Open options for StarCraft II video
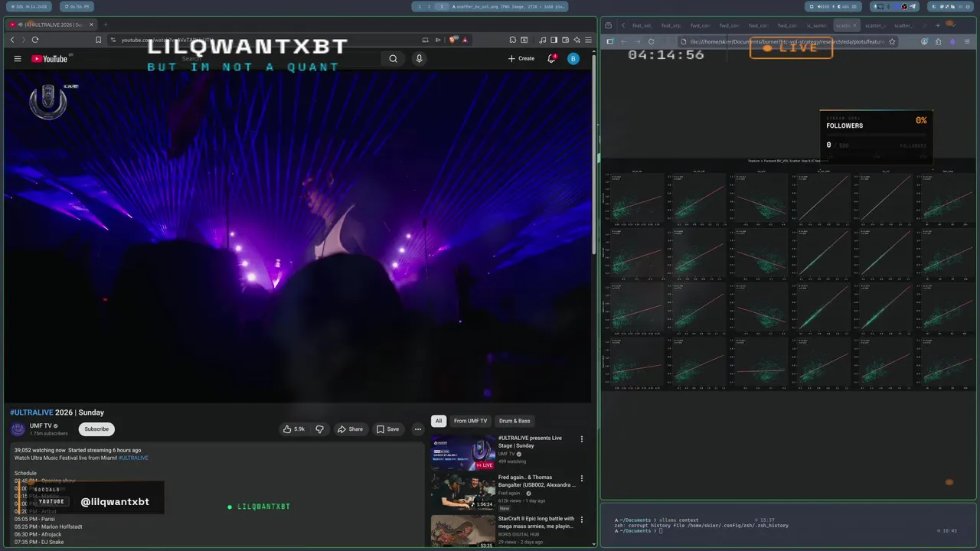The width and height of the screenshot is (980, 551). point(581,520)
